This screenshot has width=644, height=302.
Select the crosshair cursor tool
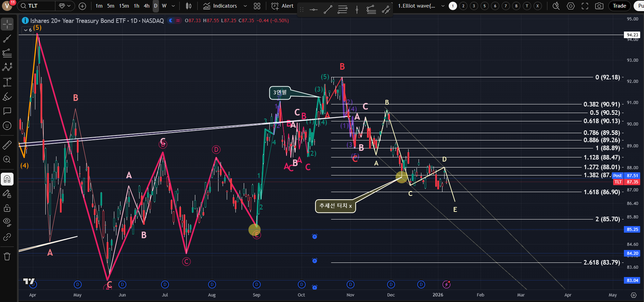tap(7, 24)
